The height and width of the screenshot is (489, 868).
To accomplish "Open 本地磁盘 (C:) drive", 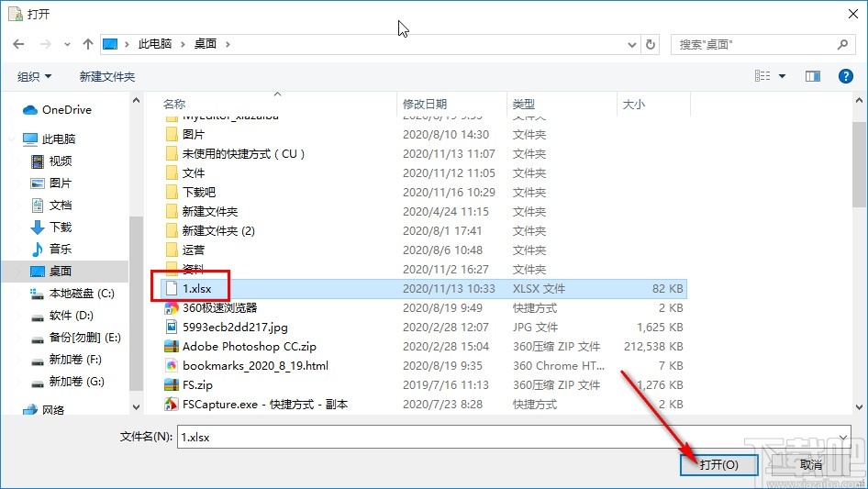I will click(72, 293).
